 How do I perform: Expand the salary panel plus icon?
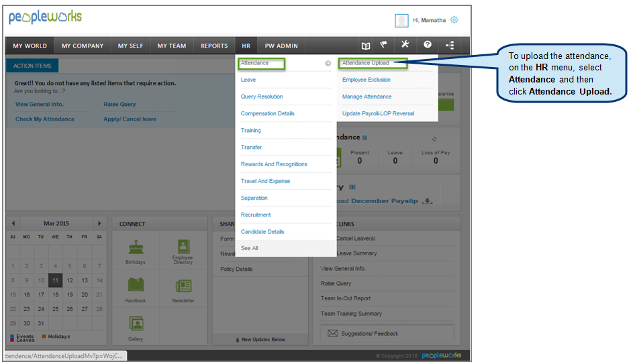352,187
